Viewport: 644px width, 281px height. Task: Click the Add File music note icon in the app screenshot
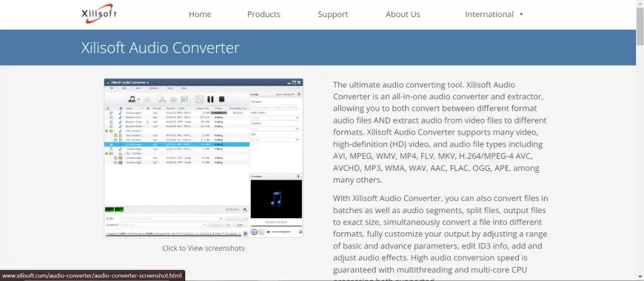133,99
